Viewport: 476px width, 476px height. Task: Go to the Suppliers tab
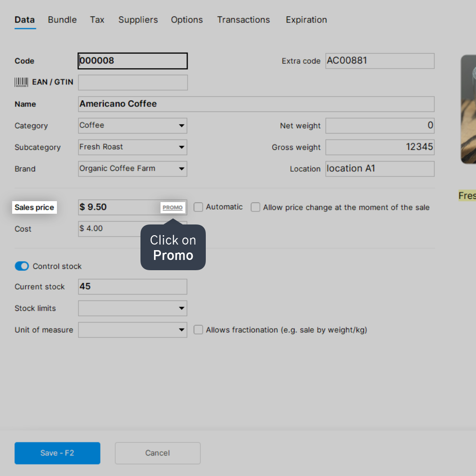138,20
